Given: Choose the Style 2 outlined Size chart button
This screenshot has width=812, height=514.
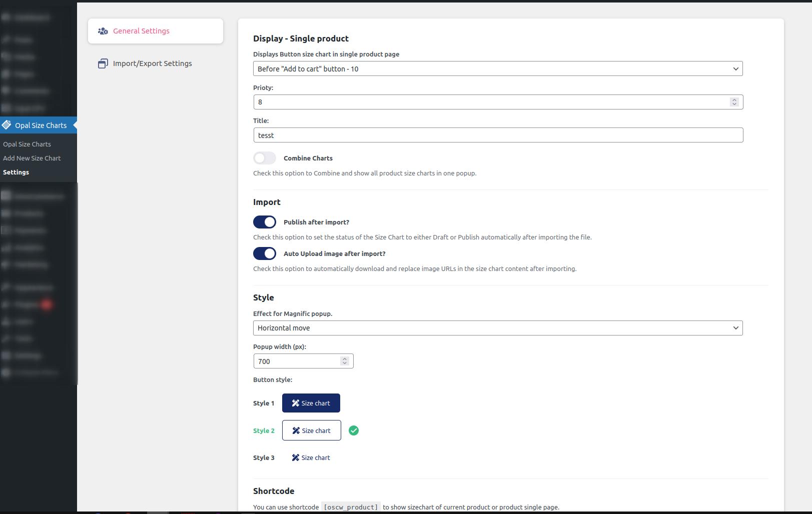Looking at the screenshot, I should [312, 430].
